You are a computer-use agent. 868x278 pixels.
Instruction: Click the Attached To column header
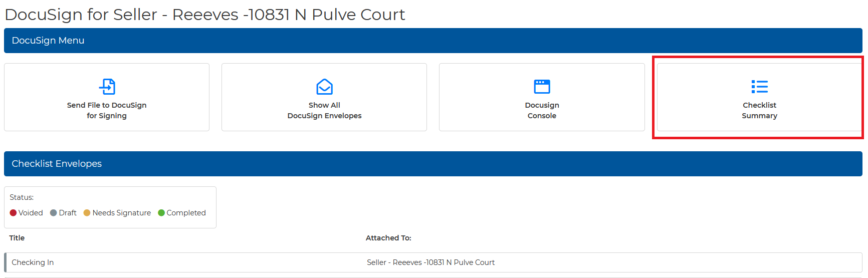388,238
